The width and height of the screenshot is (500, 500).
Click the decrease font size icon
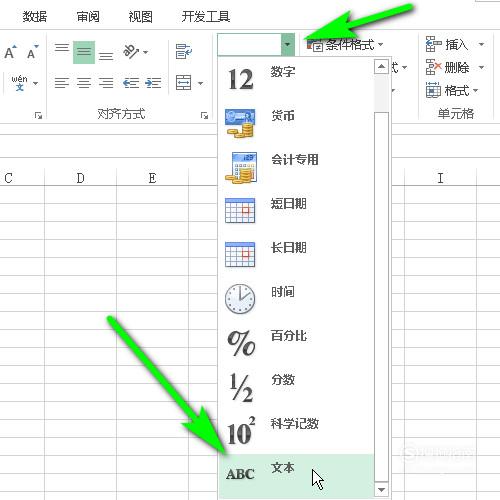click(x=32, y=52)
